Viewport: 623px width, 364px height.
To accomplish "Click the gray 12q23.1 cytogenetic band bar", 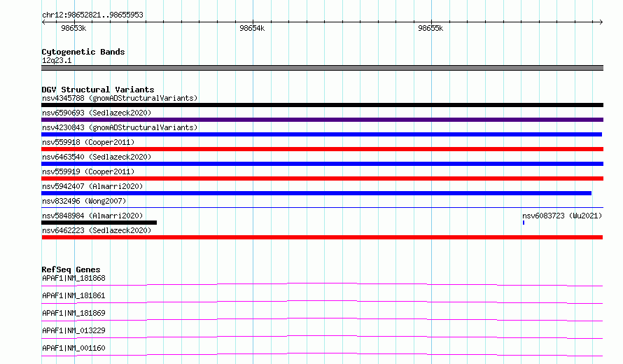I will [322, 68].
